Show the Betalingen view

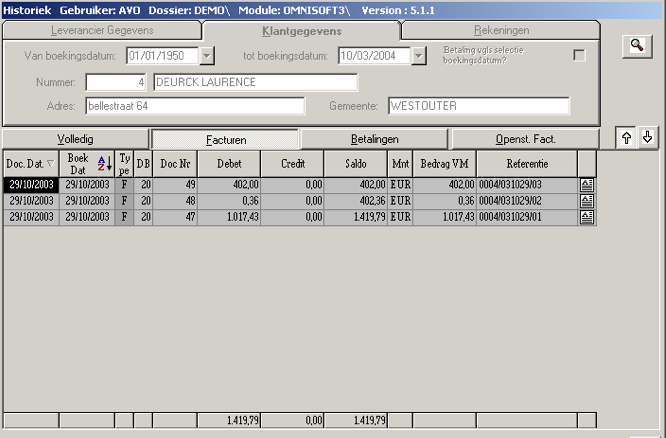[x=374, y=139]
